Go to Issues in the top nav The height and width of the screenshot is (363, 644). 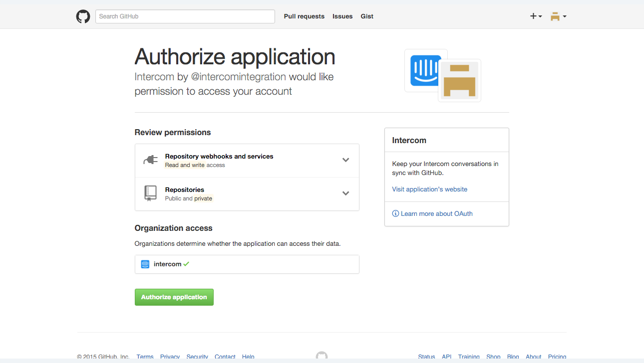[x=342, y=16]
